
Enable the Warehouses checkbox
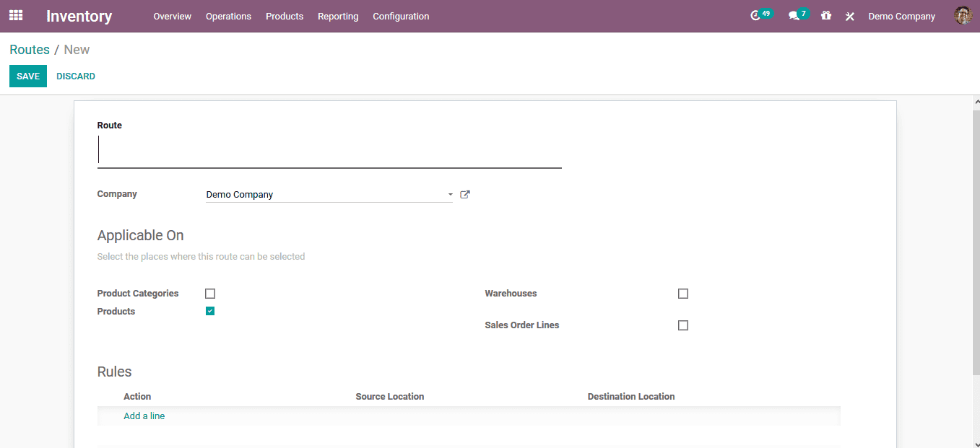click(683, 294)
